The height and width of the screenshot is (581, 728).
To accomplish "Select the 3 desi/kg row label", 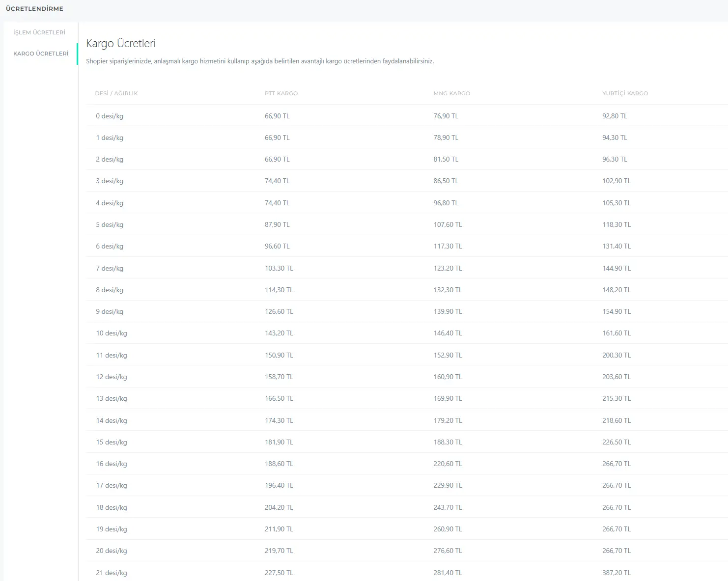I will coord(110,181).
